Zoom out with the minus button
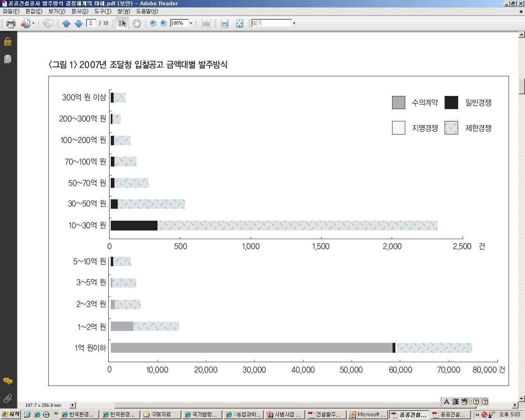 153,23
